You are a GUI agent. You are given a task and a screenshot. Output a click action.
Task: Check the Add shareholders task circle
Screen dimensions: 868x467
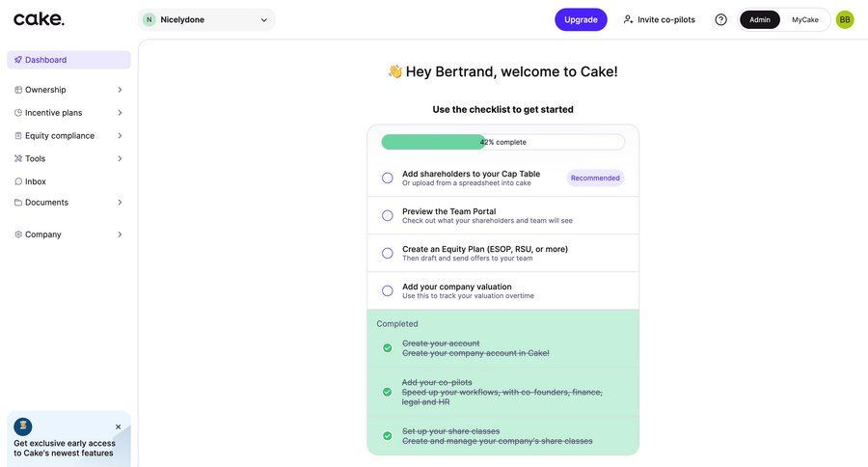tap(388, 178)
